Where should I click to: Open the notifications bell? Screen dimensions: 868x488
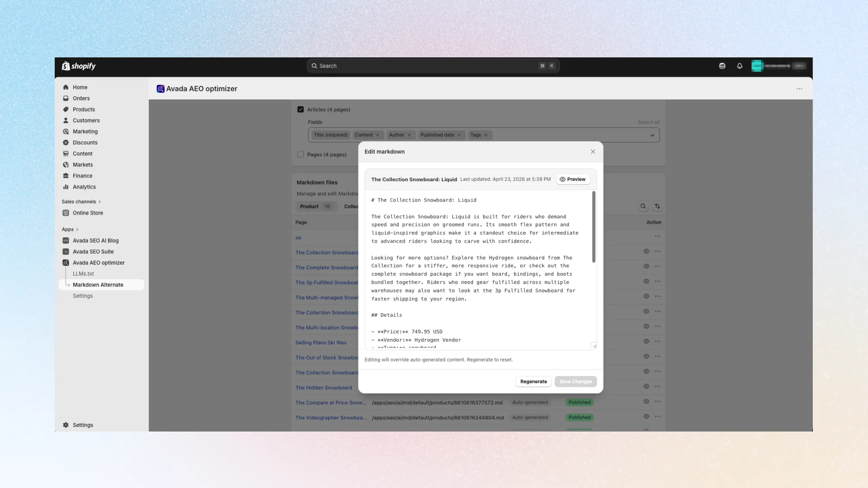[x=740, y=66]
